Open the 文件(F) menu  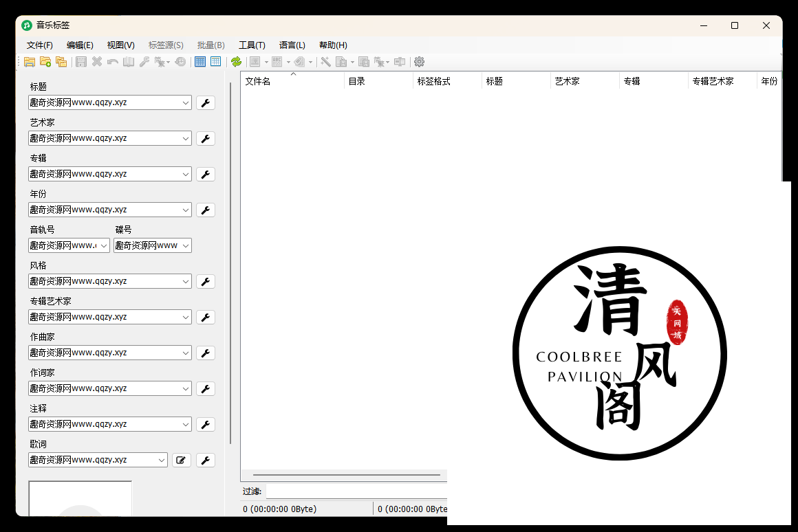40,45
